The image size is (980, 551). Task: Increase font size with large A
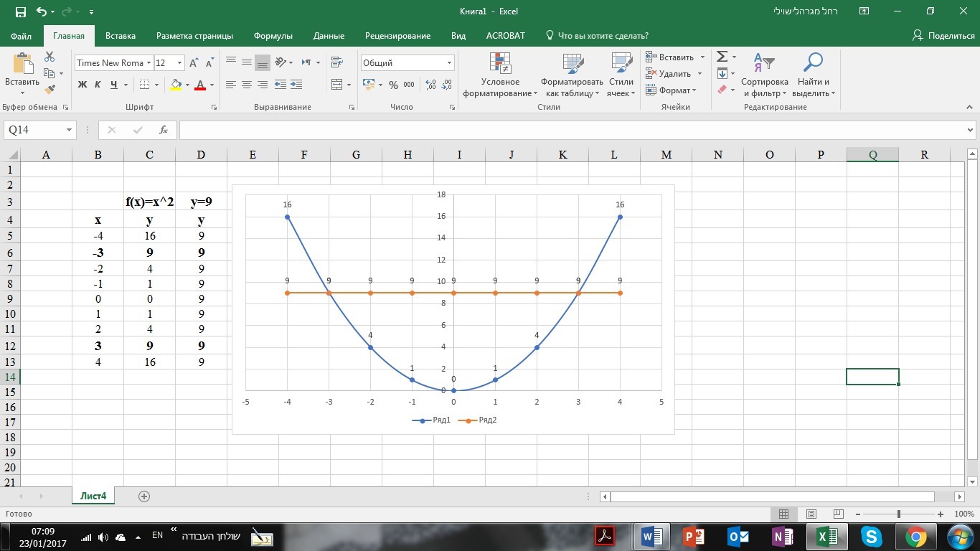point(194,63)
